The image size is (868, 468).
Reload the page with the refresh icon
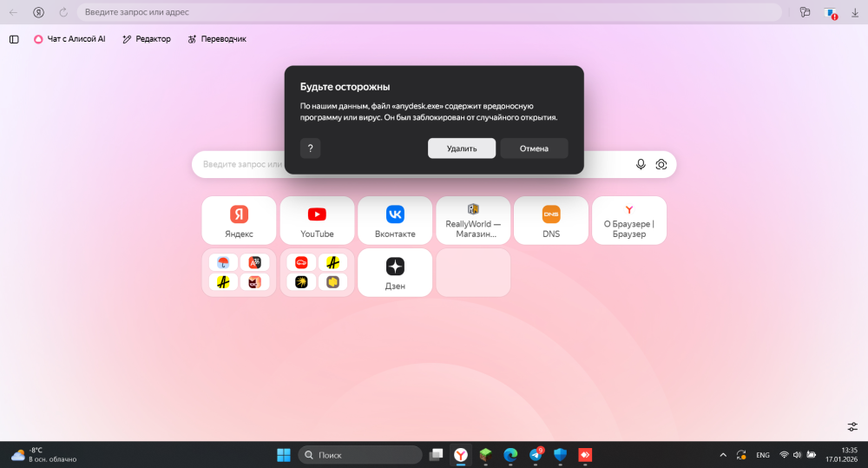(x=63, y=12)
